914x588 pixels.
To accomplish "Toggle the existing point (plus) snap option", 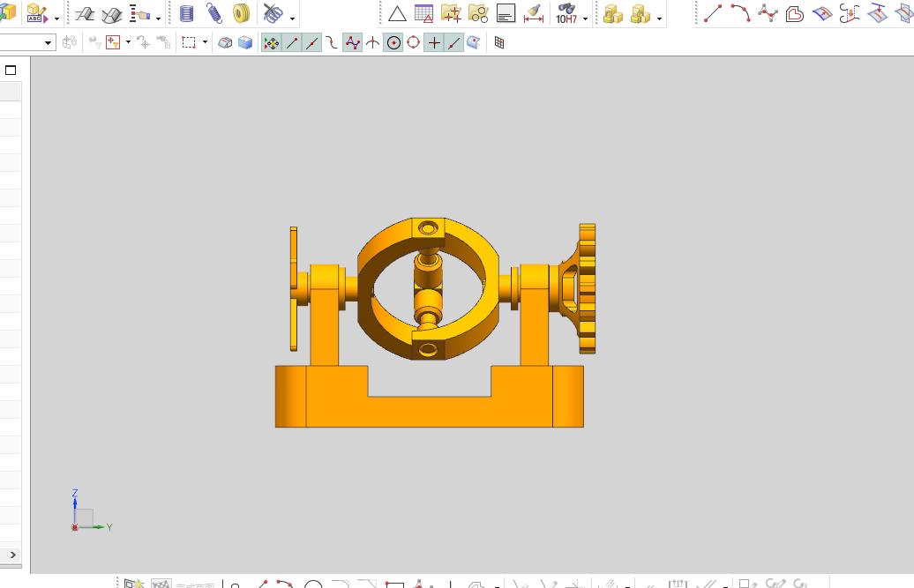I will (434, 43).
